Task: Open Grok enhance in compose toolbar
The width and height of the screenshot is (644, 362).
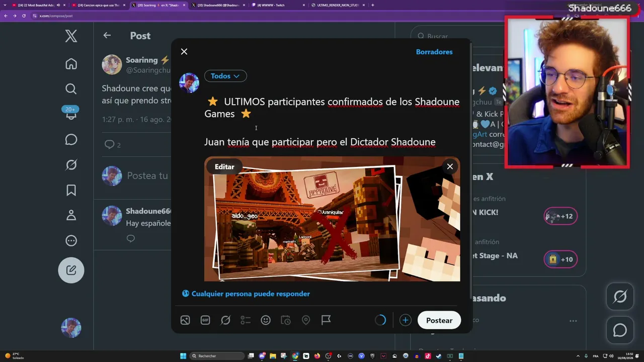Action: [x=225, y=320]
